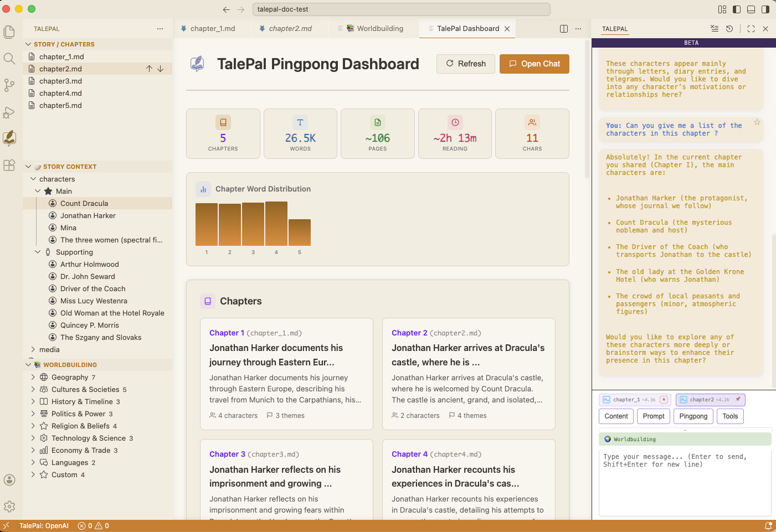Image resolution: width=776 pixels, height=532 pixels.
Task: Close the TalePal Dashboard tab
Action: coord(507,29)
